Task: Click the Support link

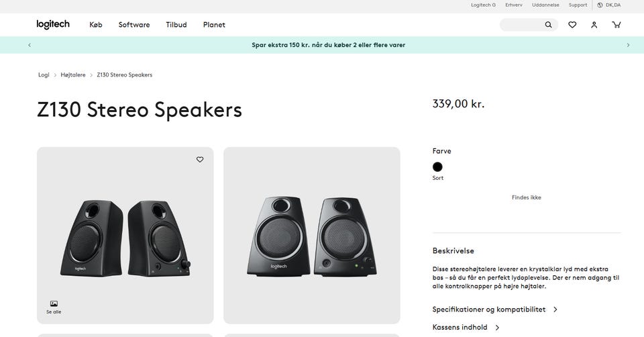Action: tap(578, 5)
